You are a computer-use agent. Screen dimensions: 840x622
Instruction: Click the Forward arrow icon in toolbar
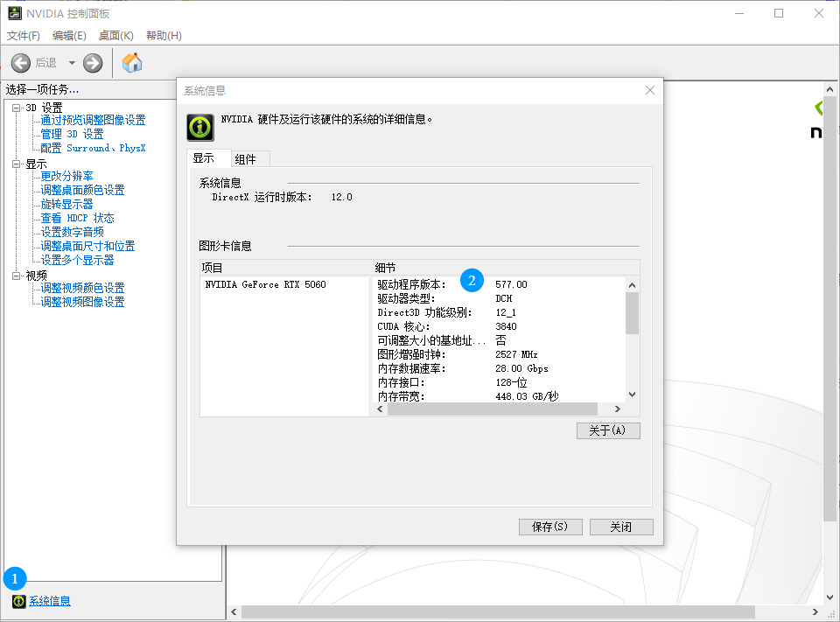click(x=93, y=63)
